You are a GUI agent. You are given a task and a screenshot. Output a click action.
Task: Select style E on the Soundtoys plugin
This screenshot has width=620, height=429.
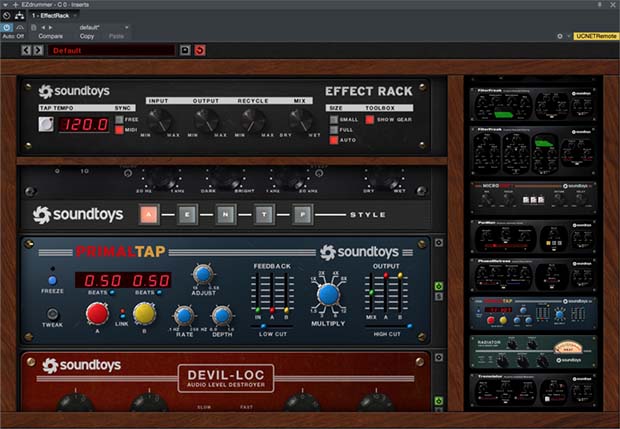(187, 215)
